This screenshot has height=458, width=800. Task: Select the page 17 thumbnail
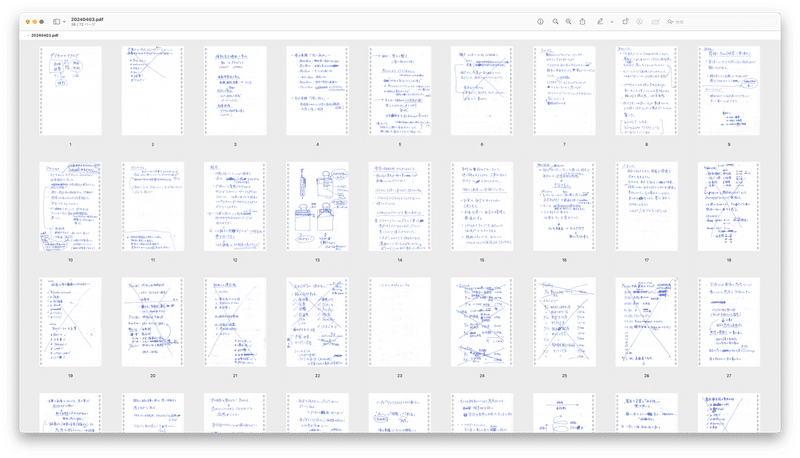point(646,207)
